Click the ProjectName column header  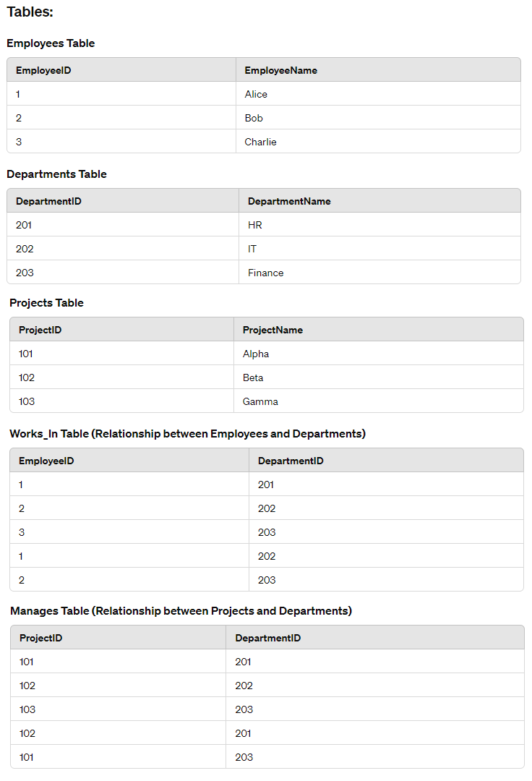(x=273, y=330)
